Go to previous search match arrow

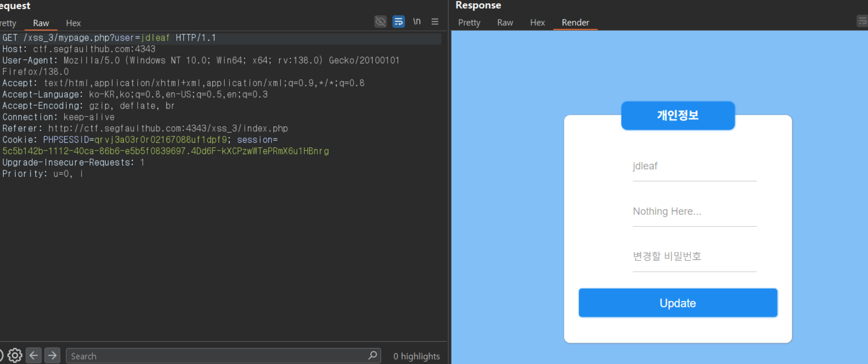pos(34,355)
